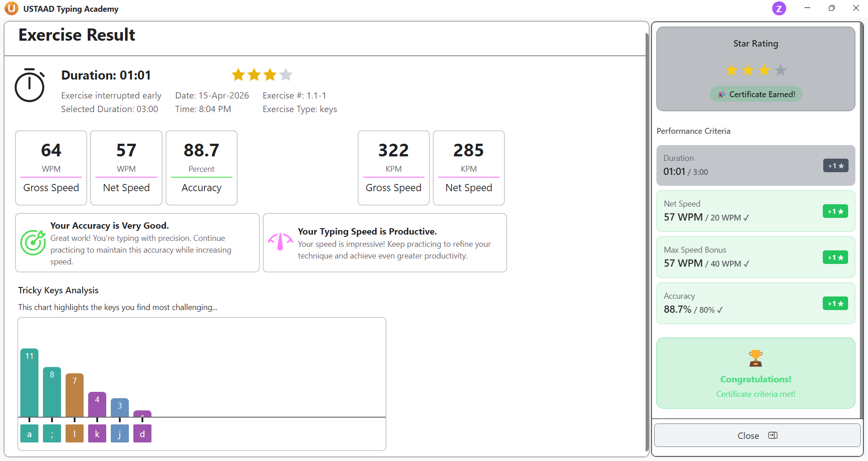Click the brown 'l' key label swatch
The image size is (868, 461).
[75, 434]
